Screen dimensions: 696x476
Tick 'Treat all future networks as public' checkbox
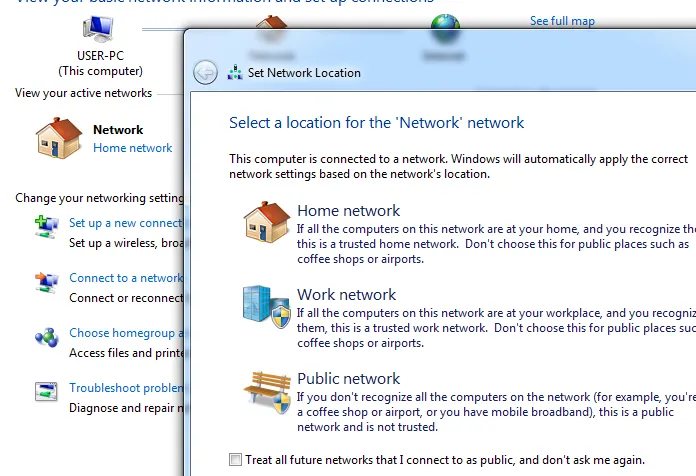coord(235,459)
